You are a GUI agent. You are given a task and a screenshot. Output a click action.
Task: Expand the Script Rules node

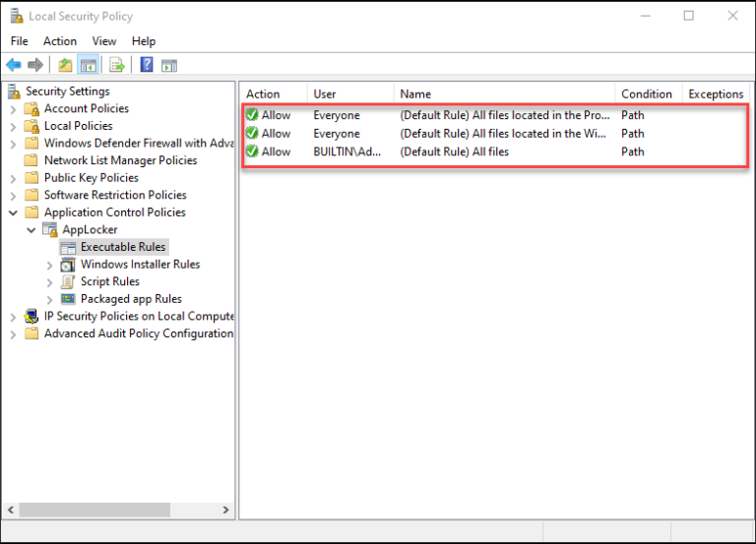tap(50, 282)
